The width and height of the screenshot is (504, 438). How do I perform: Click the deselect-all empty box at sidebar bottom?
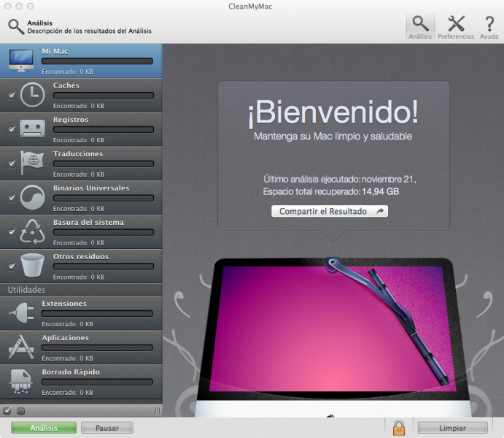tap(21, 411)
